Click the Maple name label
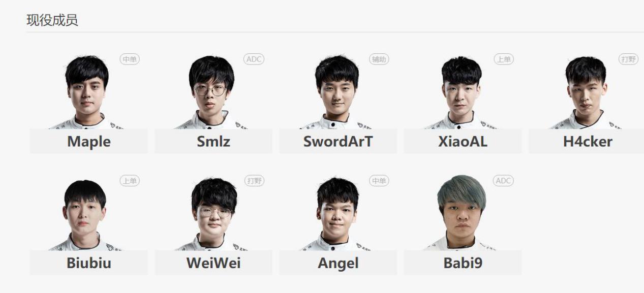644x293 pixels. coord(88,142)
